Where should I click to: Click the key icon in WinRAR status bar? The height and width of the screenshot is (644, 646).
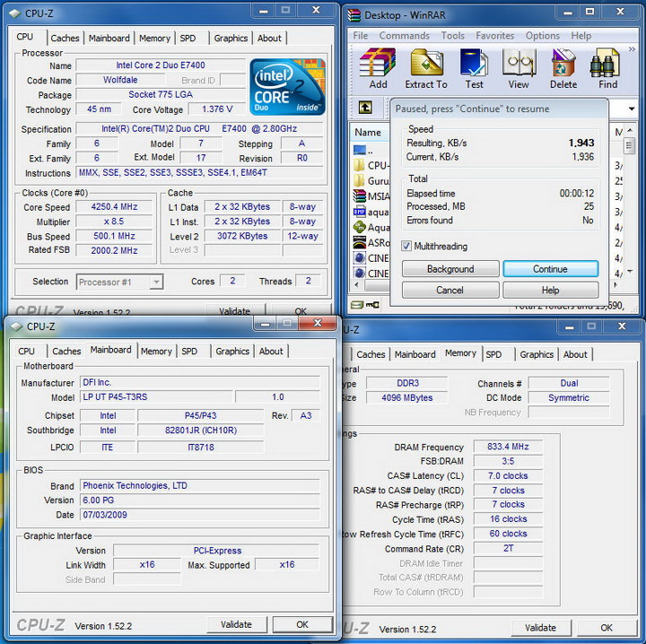(373, 305)
